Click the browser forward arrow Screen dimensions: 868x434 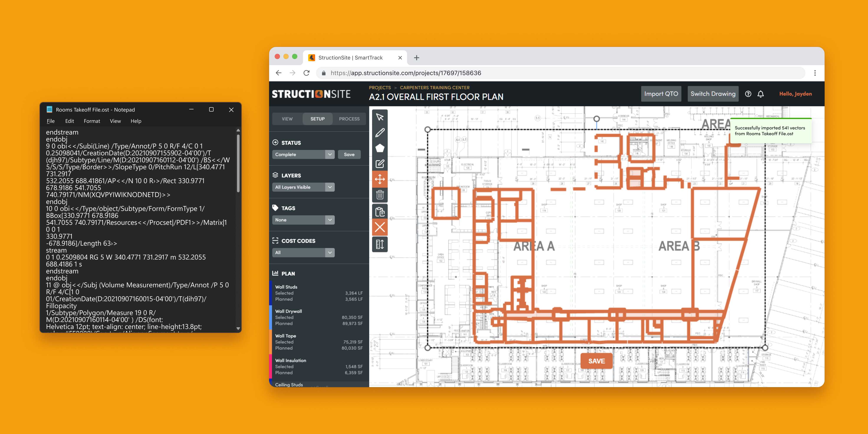292,73
